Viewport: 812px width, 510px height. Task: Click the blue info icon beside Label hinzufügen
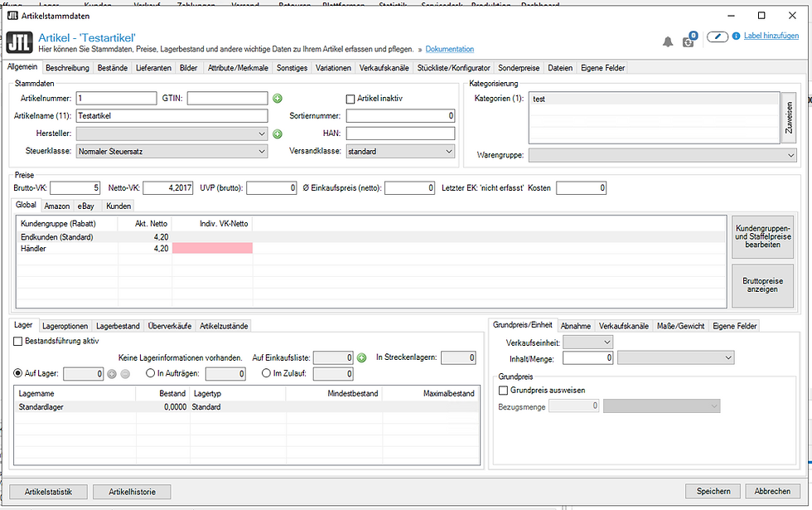[x=736, y=36]
